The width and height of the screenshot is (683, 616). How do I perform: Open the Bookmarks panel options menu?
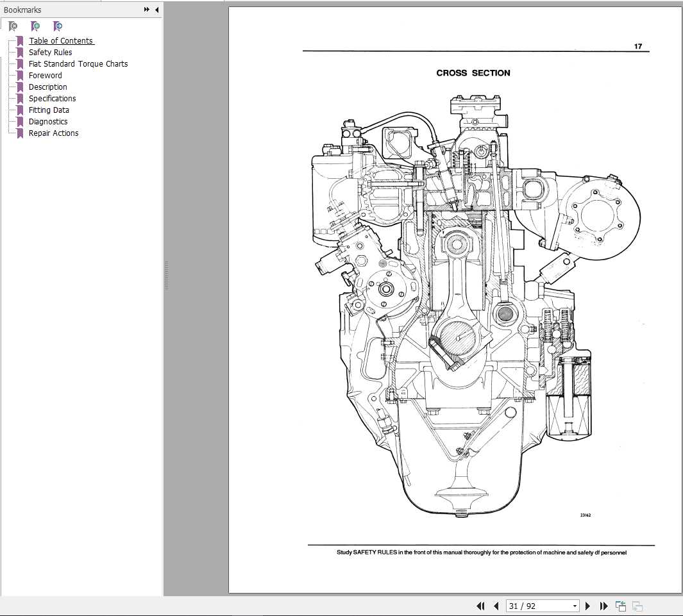(146, 10)
